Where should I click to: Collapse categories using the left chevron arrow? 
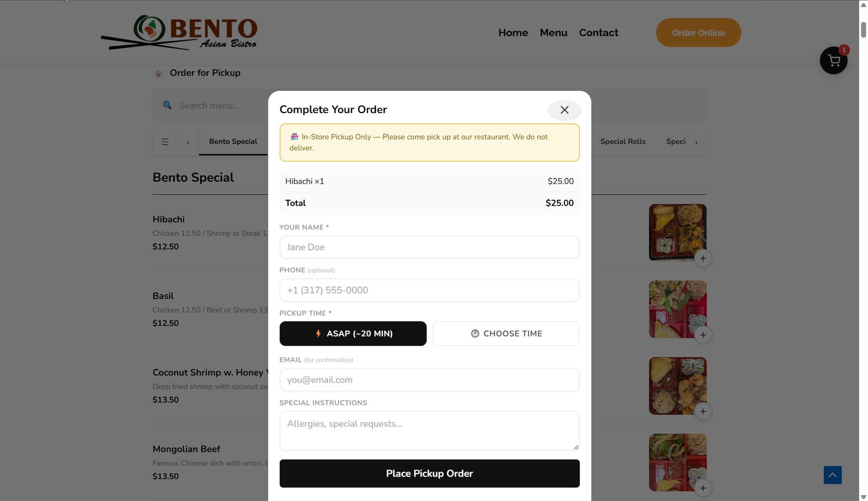(188, 142)
